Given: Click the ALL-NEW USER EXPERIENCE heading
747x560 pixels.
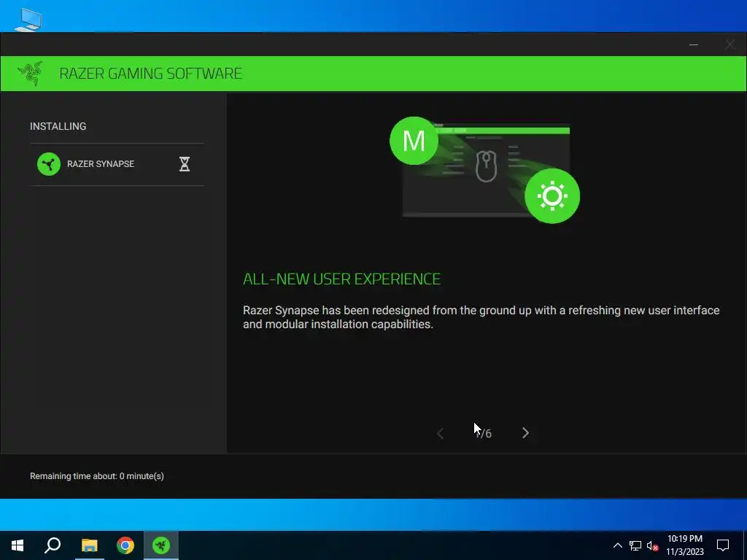Looking at the screenshot, I should pyautogui.click(x=341, y=279).
